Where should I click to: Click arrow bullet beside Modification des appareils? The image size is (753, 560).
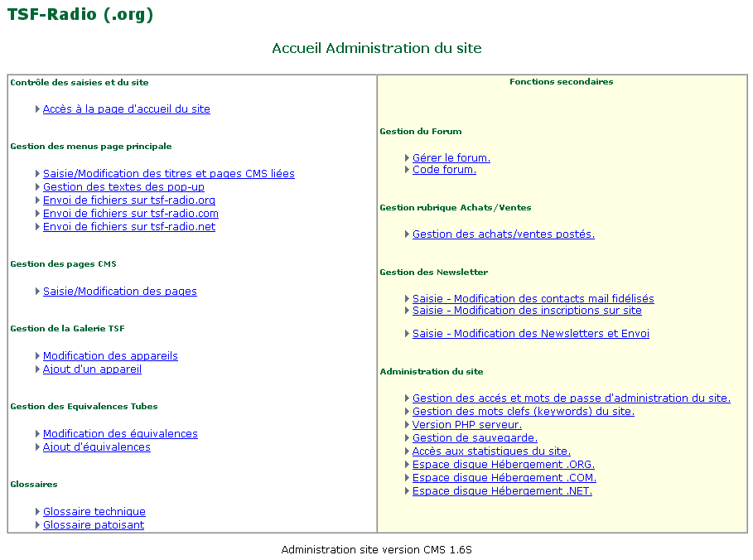click(37, 356)
